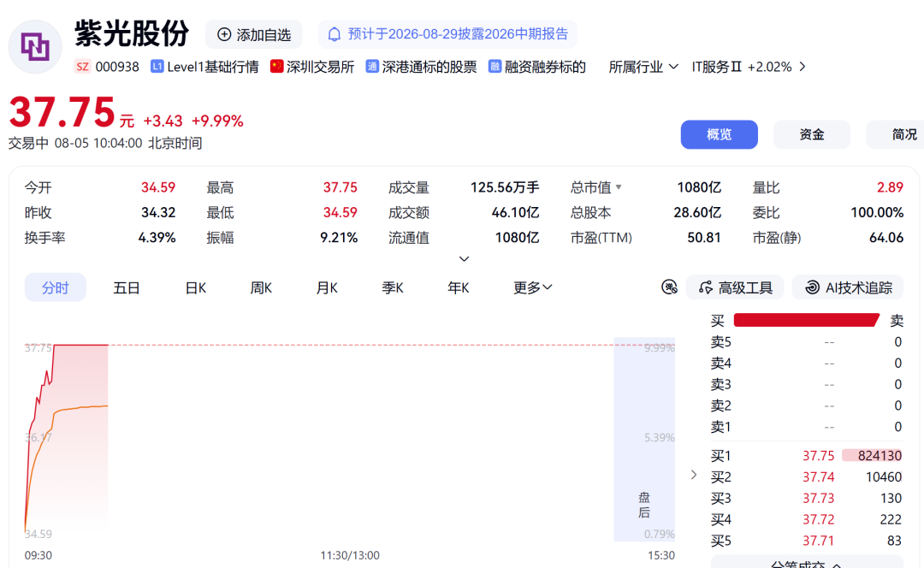Screen dimensions: 924x568
Task: Click the red 买/卖 ratio bar
Action: click(x=806, y=320)
